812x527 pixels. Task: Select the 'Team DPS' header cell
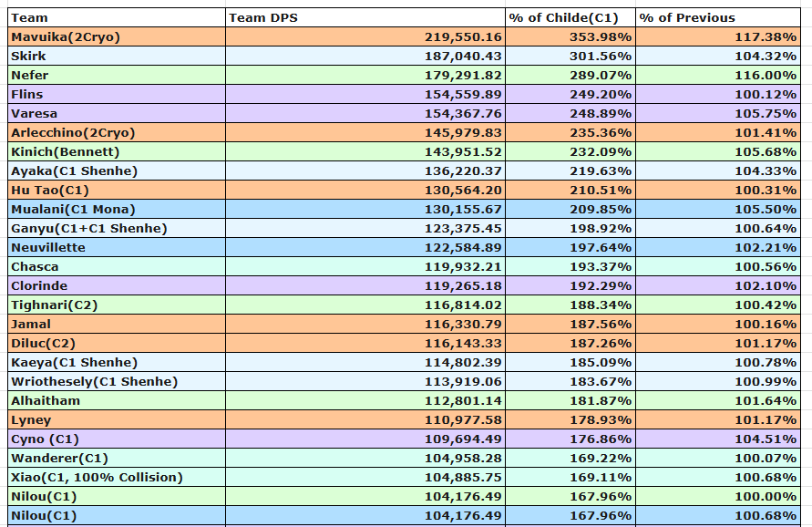(365, 17)
